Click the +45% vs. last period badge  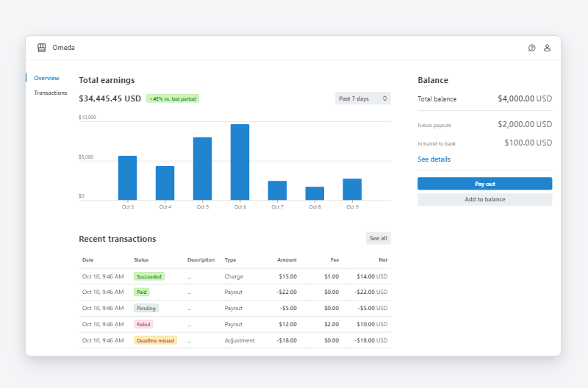[x=173, y=98]
